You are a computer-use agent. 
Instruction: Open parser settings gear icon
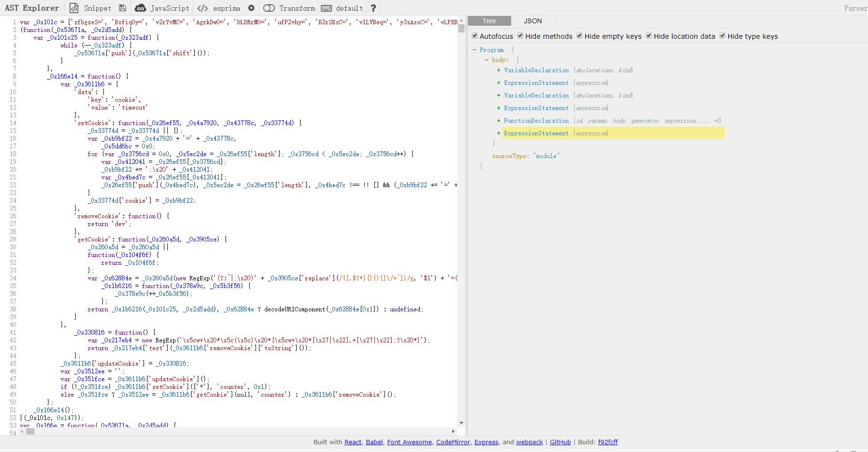point(251,8)
